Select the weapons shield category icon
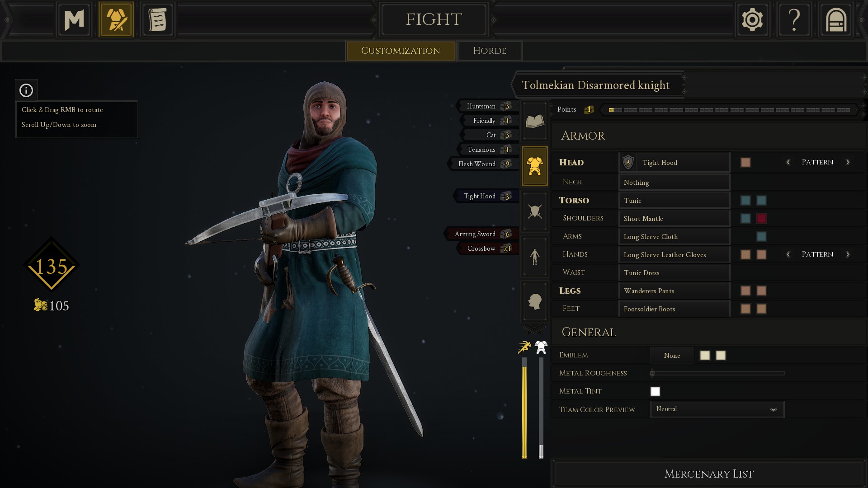 535,211
